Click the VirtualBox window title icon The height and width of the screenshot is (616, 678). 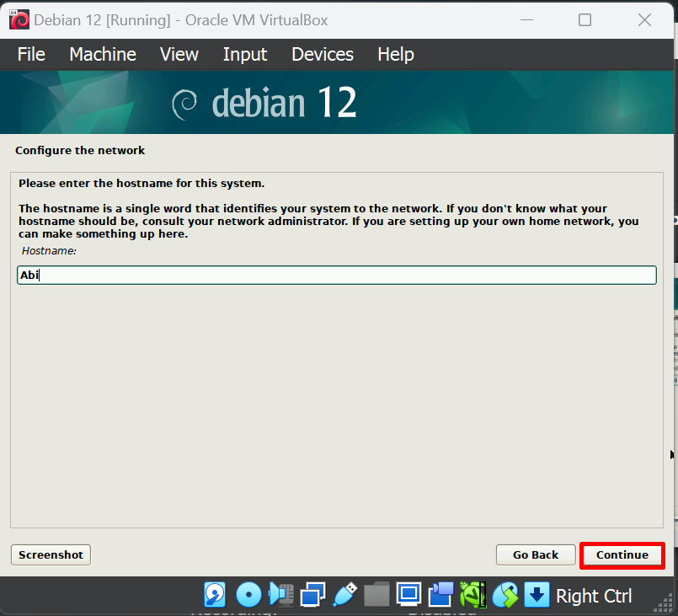[x=19, y=20]
